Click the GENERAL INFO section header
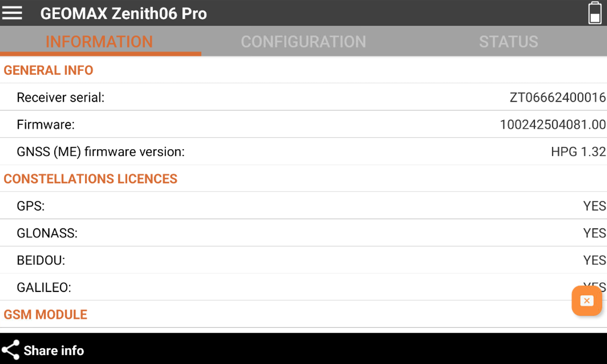The width and height of the screenshot is (607, 364). click(x=49, y=70)
